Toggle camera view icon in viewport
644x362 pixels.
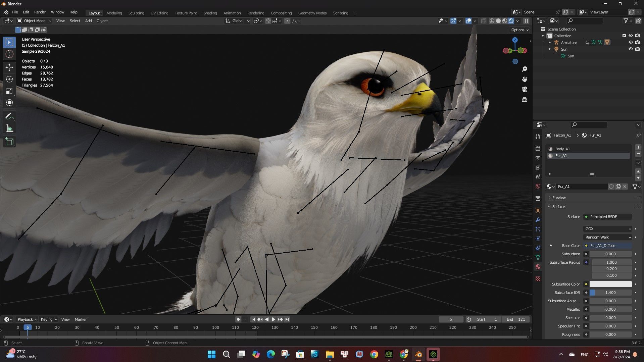(525, 89)
